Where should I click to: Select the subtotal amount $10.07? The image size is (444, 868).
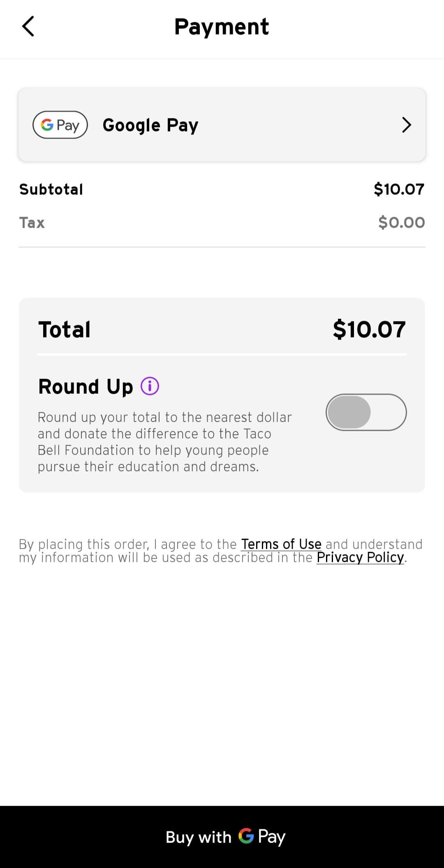(x=399, y=189)
